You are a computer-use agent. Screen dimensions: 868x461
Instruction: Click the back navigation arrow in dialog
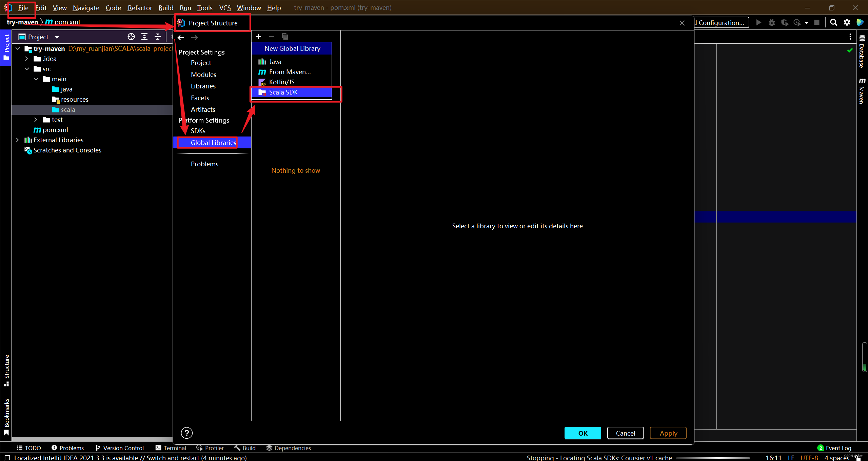pyautogui.click(x=181, y=38)
